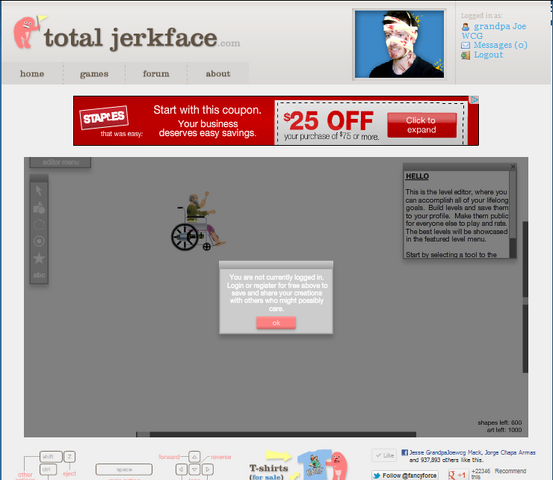Open the editor menu
The image size is (553, 480).
coord(60,162)
